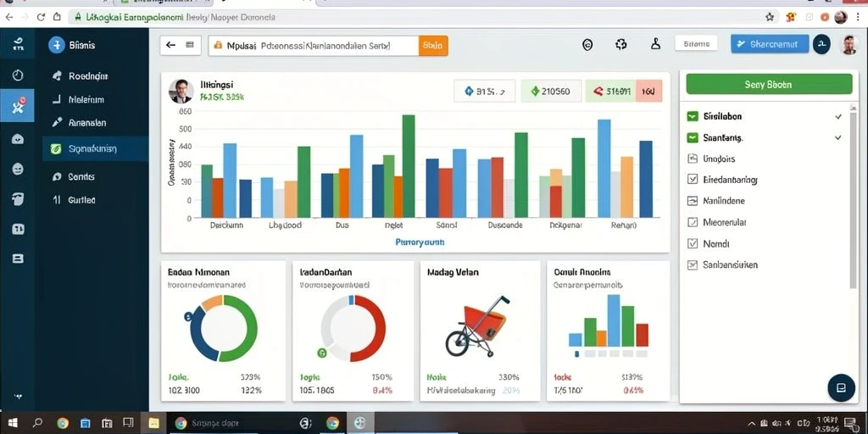Select the highlighted tools icon in the left rail
Screen dimensions: 868x434
tap(17, 105)
